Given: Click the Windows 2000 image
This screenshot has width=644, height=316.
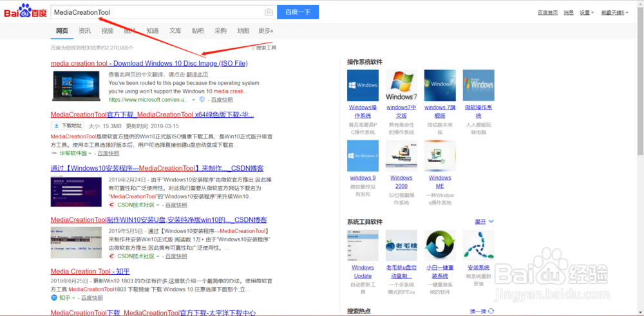Looking at the screenshot, I should tap(401, 156).
